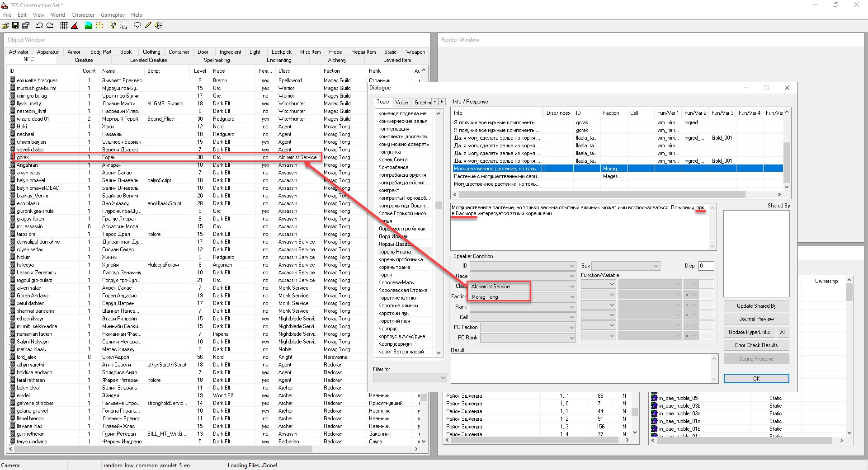
Task: Open the Gameplay menu
Action: (x=113, y=15)
